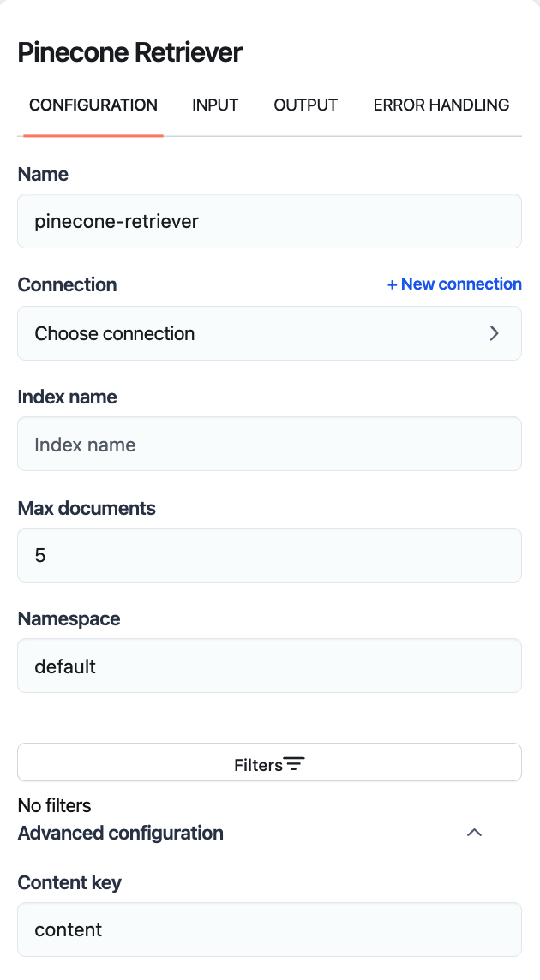This screenshot has height=980, width=540.
Task: Select the Namespace field with default
Action: click(x=269, y=666)
